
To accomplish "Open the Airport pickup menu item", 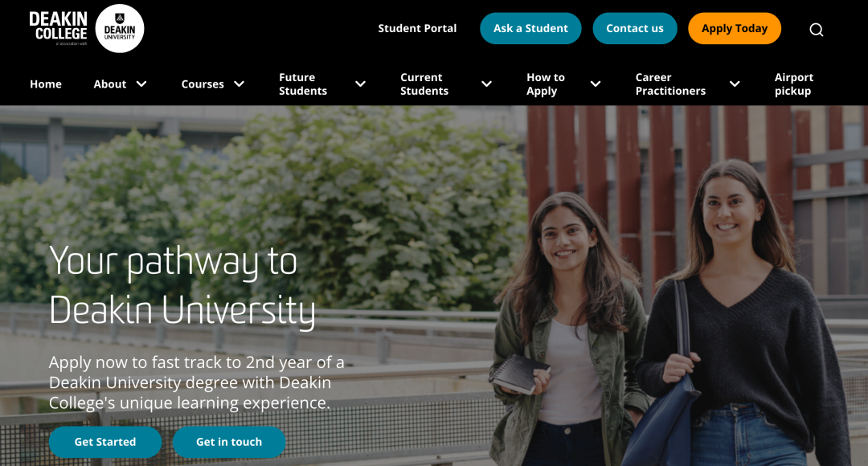I will [794, 84].
